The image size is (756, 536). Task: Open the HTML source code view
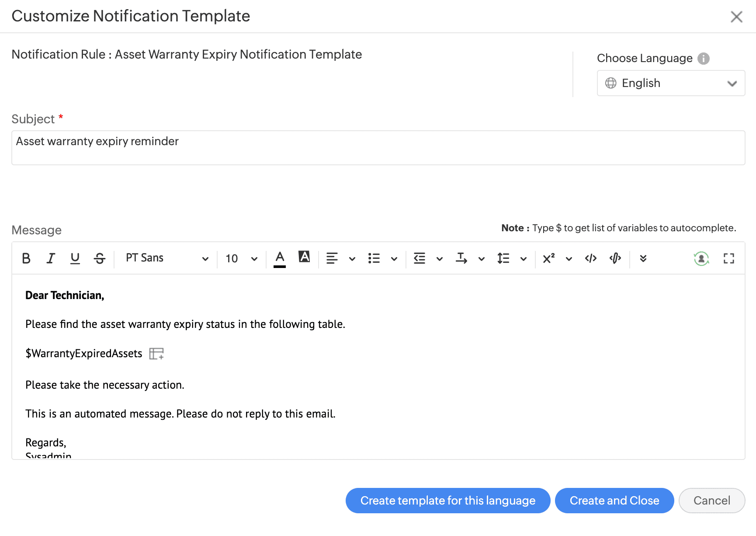pyautogui.click(x=591, y=258)
